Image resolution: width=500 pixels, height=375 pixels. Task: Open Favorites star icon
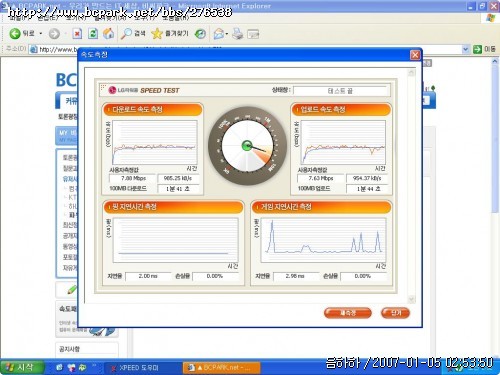click(x=156, y=33)
